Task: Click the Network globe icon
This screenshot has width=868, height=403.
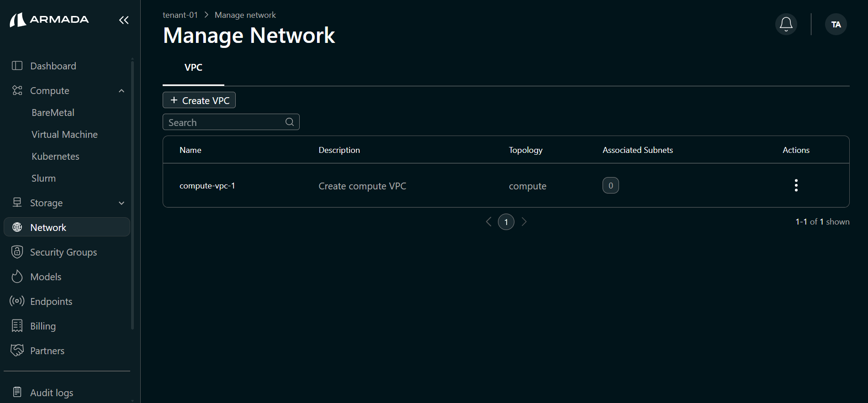Action: (17, 227)
